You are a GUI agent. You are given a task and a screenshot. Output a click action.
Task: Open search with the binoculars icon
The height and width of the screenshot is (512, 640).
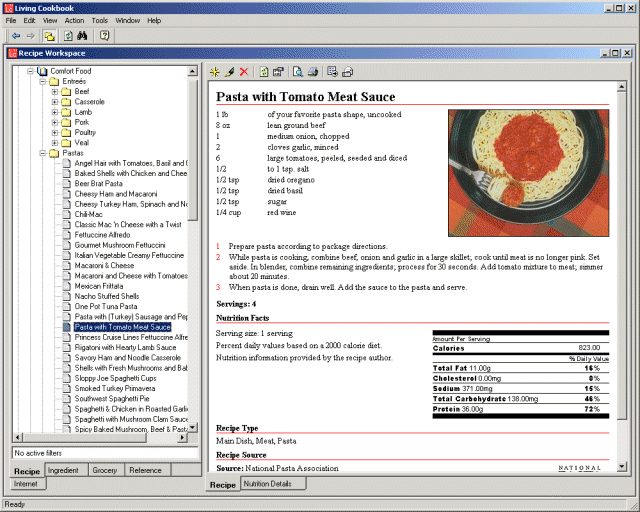coord(82,36)
